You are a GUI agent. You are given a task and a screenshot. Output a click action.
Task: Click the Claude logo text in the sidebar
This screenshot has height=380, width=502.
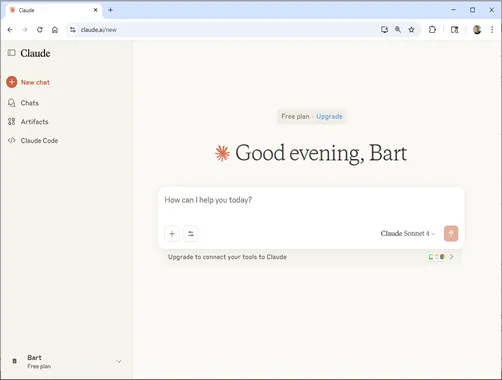click(35, 53)
